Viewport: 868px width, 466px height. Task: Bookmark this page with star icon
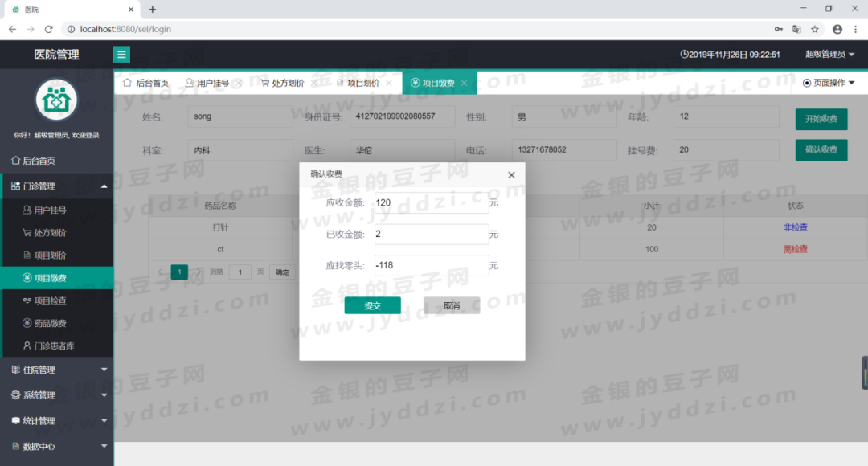(x=815, y=30)
